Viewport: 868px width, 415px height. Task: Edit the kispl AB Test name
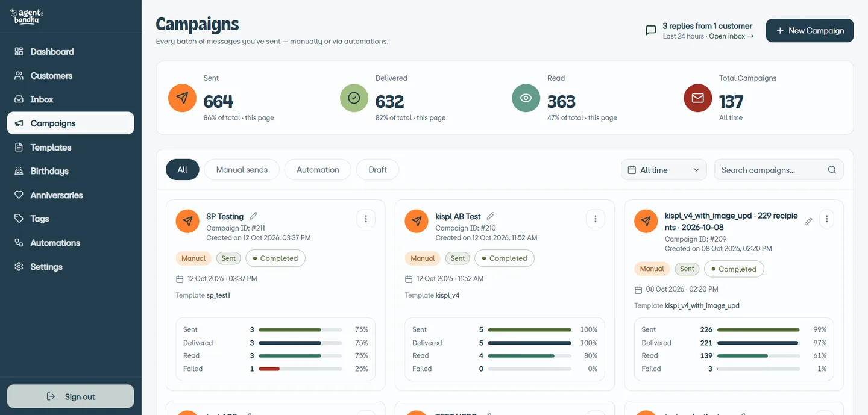491,216
